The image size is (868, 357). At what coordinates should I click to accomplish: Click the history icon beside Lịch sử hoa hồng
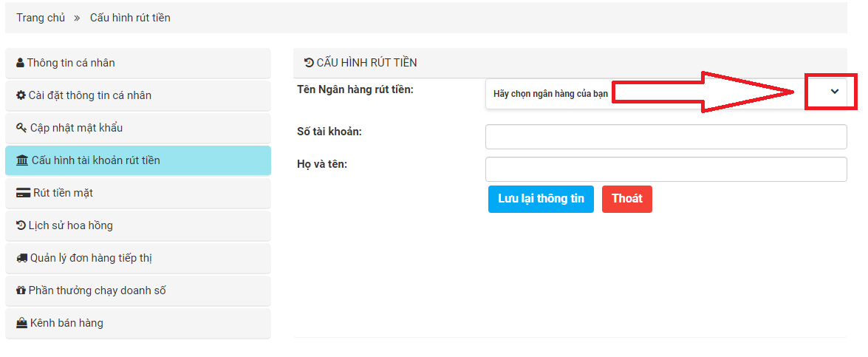(21, 225)
